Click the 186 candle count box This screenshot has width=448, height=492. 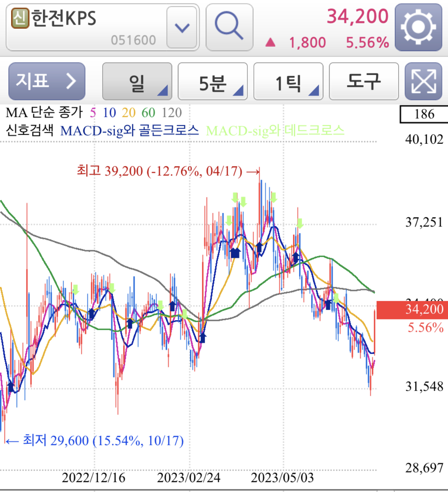[x=424, y=114]
